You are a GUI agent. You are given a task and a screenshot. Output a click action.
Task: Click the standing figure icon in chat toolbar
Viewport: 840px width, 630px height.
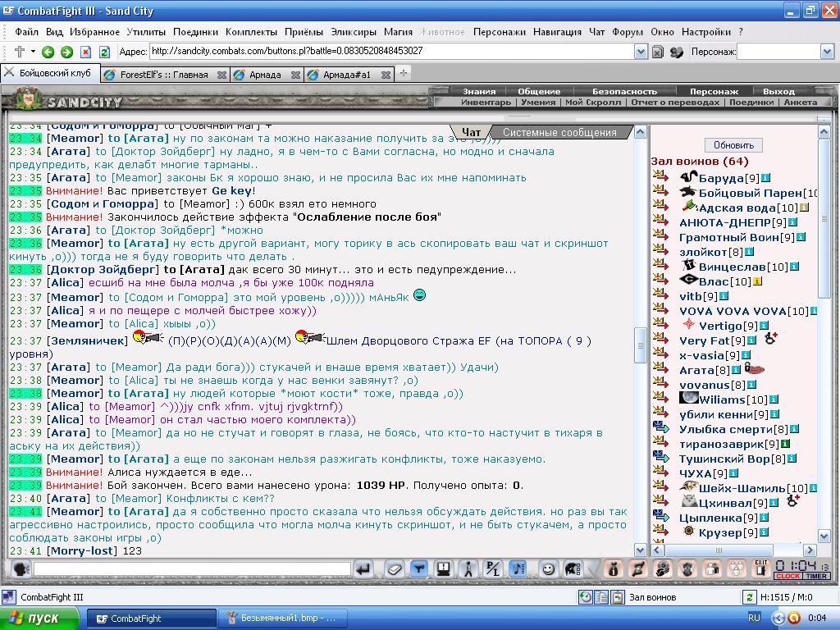468,568
